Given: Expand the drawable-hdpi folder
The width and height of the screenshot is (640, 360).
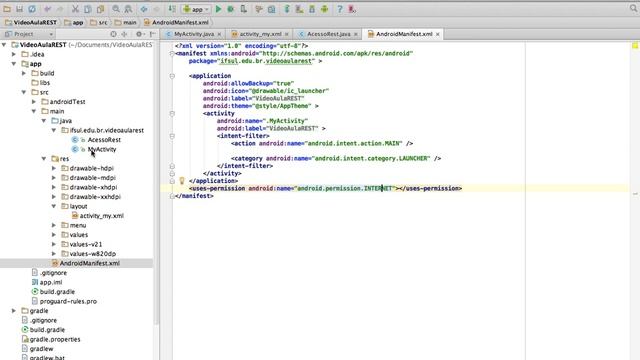Looking at the screenshot, I should [x=54, y=168].
